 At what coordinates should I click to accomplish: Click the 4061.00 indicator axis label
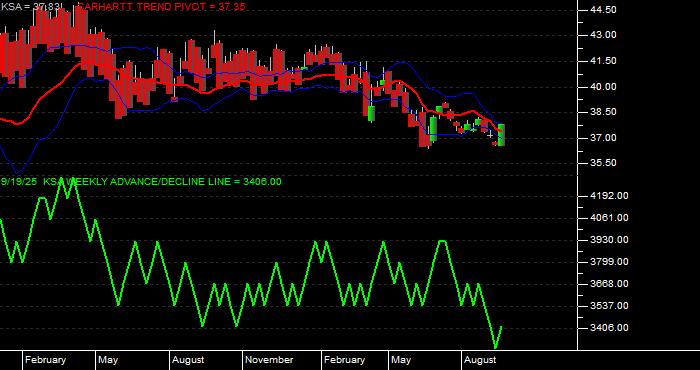pos(608,217)
